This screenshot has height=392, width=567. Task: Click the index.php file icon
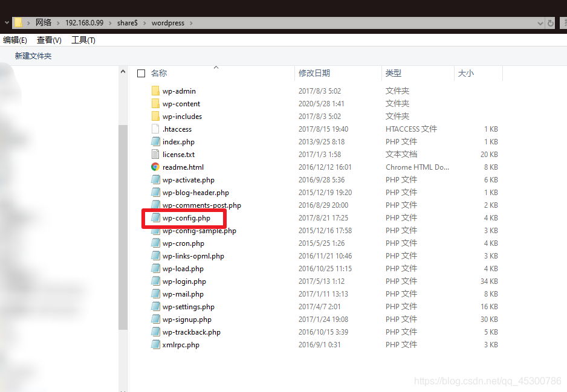point(155,141)
